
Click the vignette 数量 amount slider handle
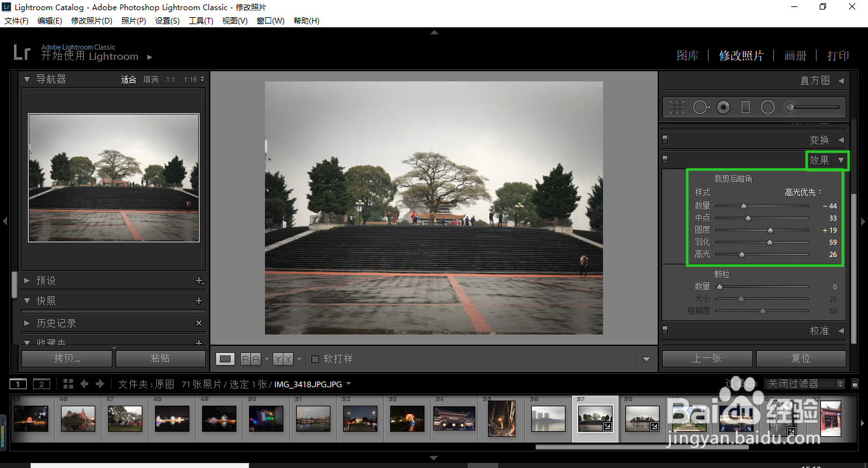743,206
